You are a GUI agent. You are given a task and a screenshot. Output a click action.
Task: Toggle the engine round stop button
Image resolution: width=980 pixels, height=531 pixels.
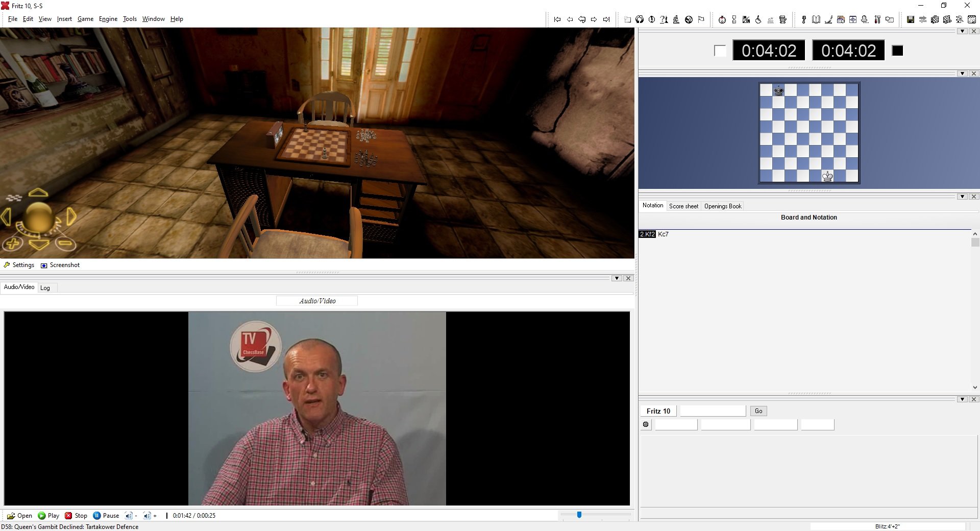point(646,424)
